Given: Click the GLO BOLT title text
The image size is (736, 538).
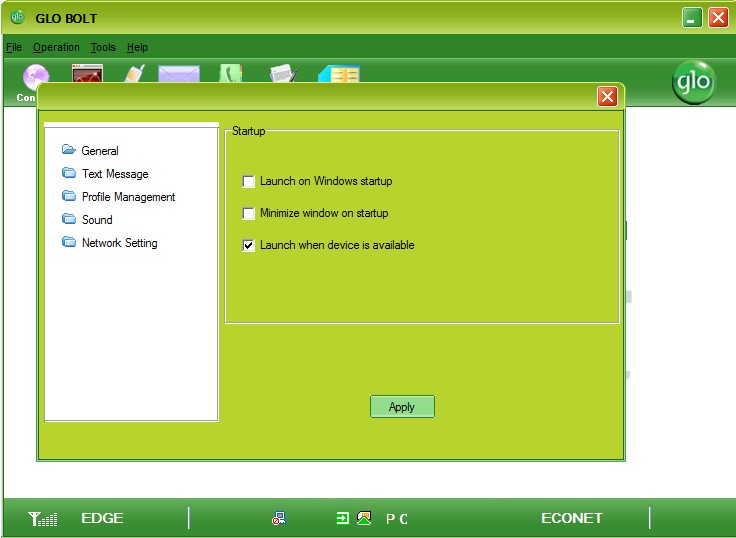Looking at the screenshot, I should coord(66,18).
